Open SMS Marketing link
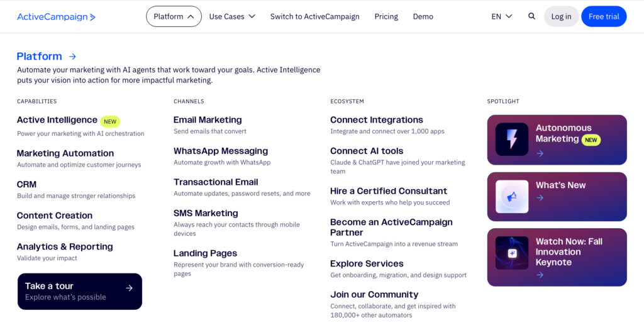 point(206,213)
